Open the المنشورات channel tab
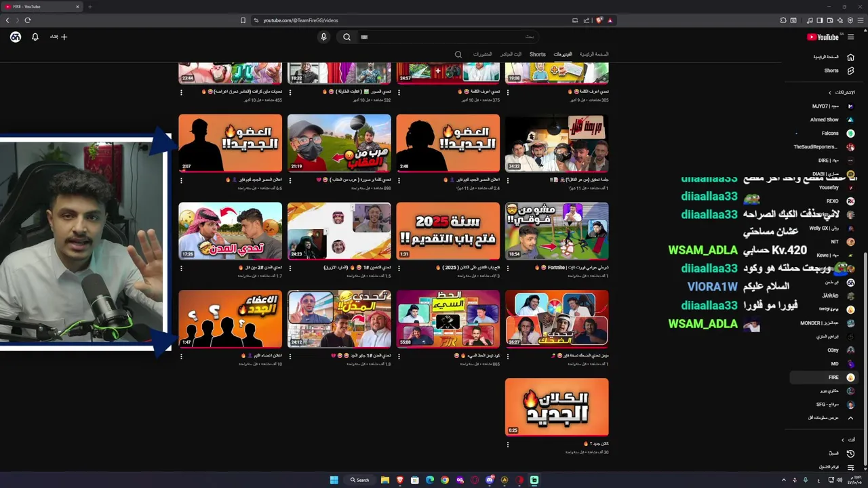This screenshot has height=488, width=868. [x=483, y=54]
